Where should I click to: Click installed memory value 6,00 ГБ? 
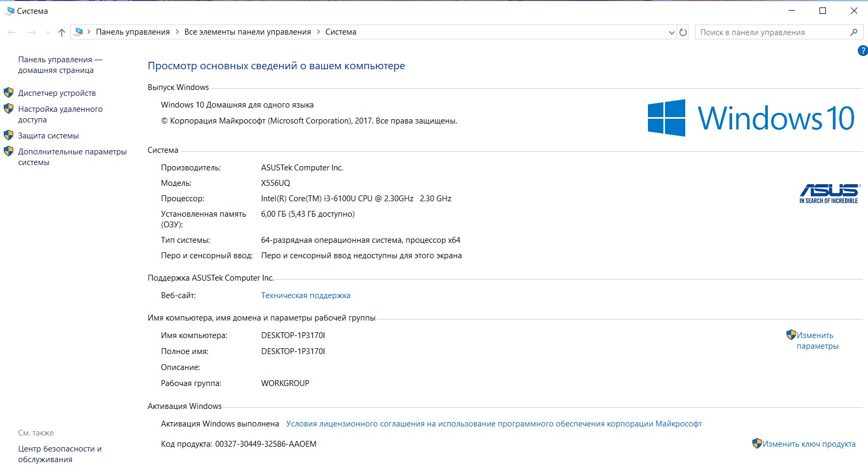[x=307, y=214]
